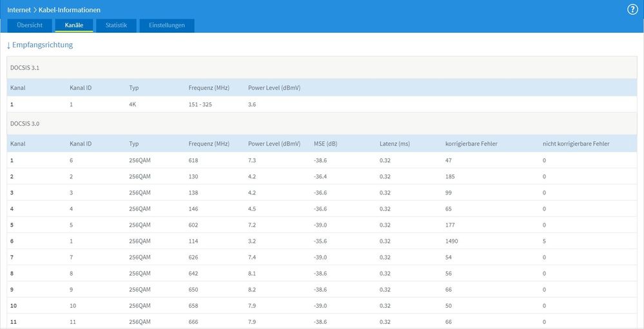This screenshot has height=329, width=644.
Task: Click correctable errors value 1490
Action: [x=451, y=241]
